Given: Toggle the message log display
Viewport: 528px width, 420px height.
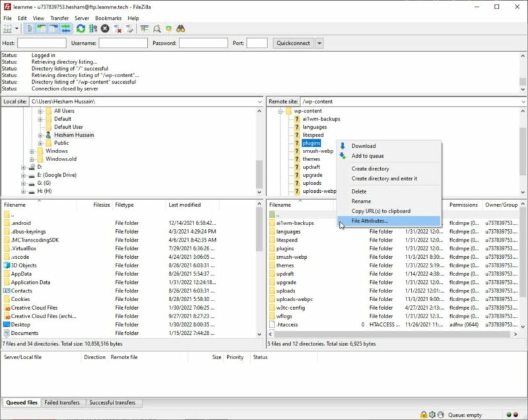Looking at the screenshot, I should [30, 28].
